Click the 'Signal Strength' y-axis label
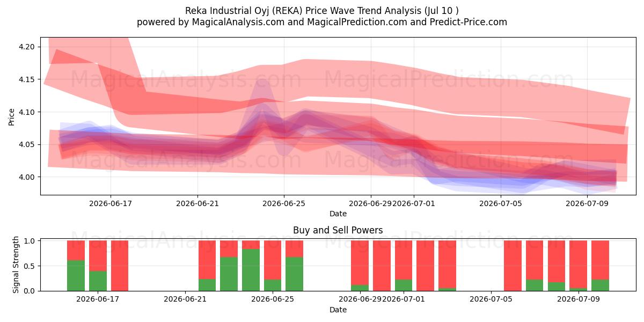 coord(16,265)
